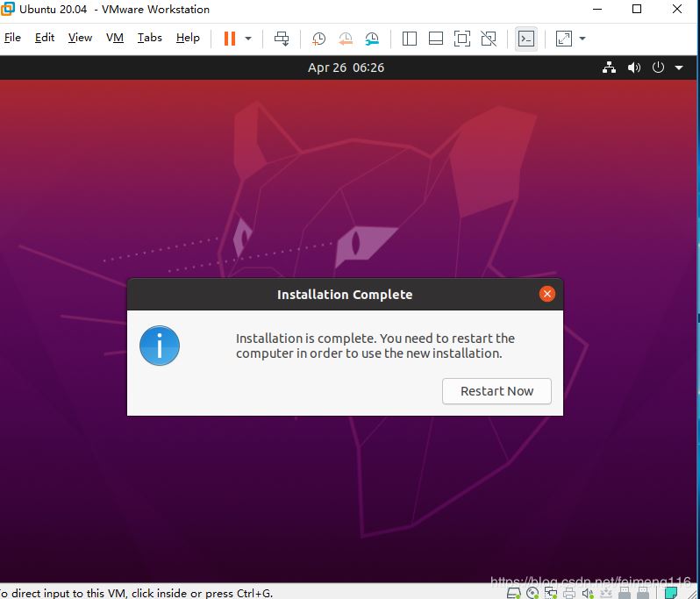Take a snapshot of the VM
This screenshot has height=599, width=700.
pos(318,39)
